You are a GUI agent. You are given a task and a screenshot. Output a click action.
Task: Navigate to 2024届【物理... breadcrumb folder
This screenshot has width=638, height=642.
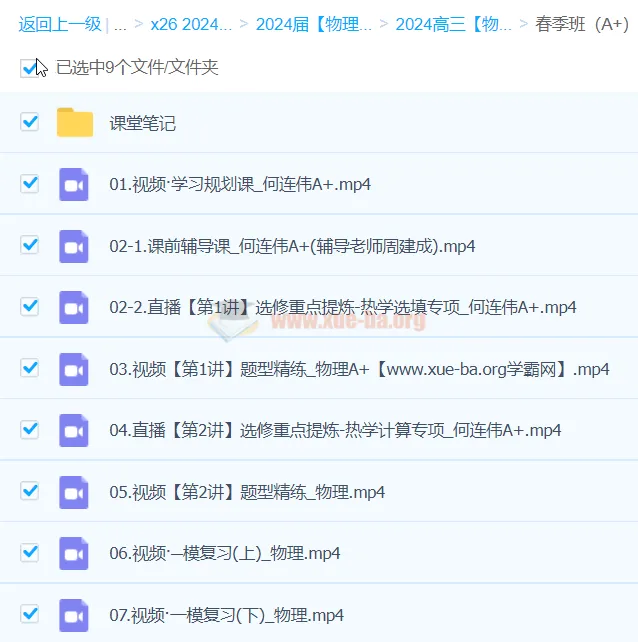(313, 25)
